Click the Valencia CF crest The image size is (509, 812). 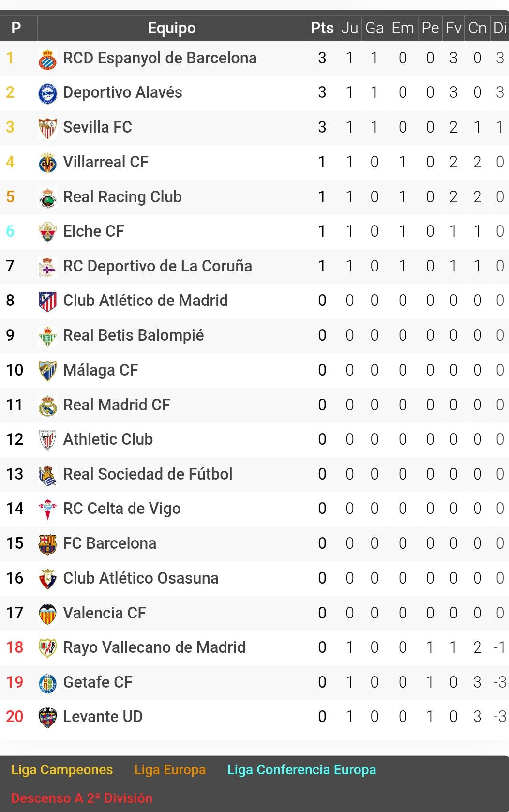(x=47, y=614)
